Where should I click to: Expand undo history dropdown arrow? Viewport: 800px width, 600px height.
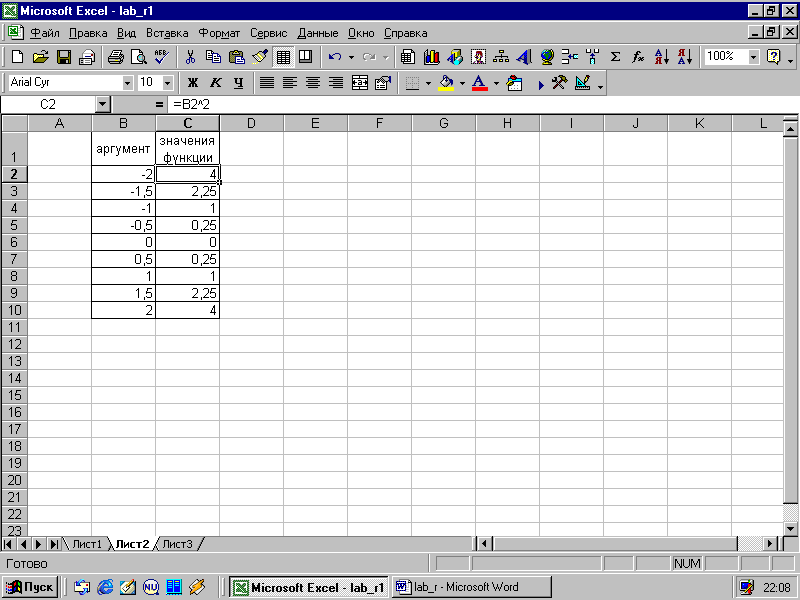[x=351, y=57]
